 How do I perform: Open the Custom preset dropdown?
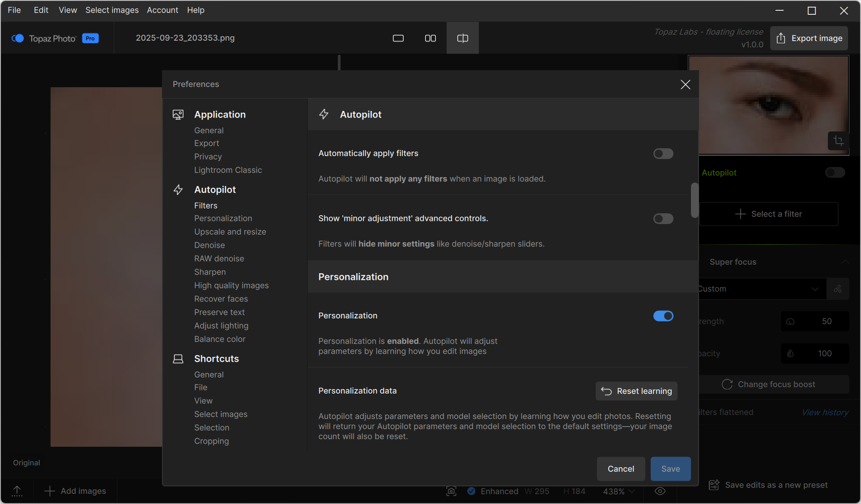761,289
